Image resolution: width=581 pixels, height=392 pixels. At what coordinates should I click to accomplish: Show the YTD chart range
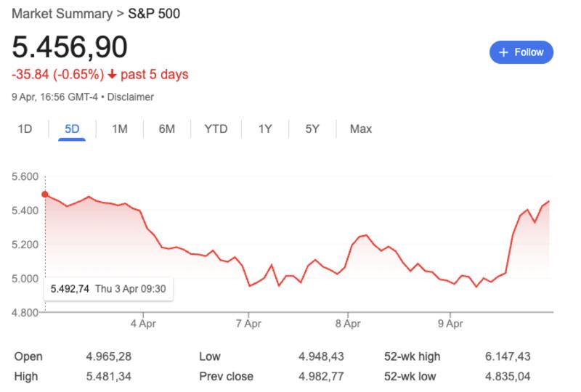pos(216,129)
